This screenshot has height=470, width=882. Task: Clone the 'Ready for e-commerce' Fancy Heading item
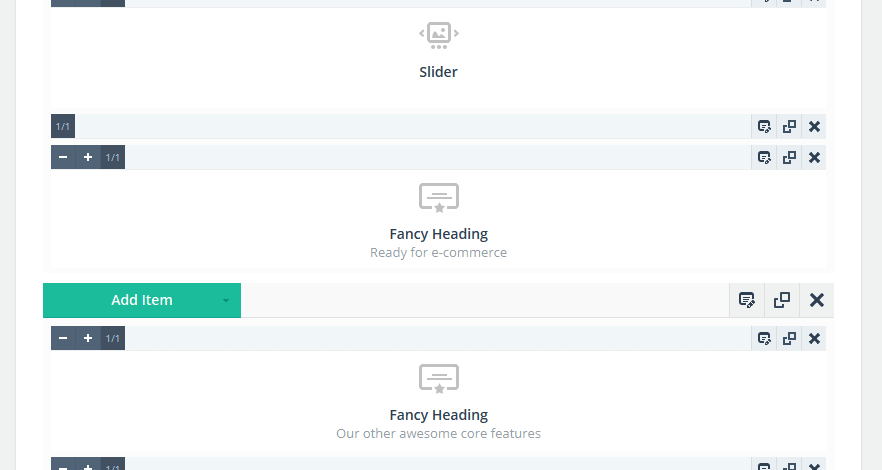pos(789,157)
